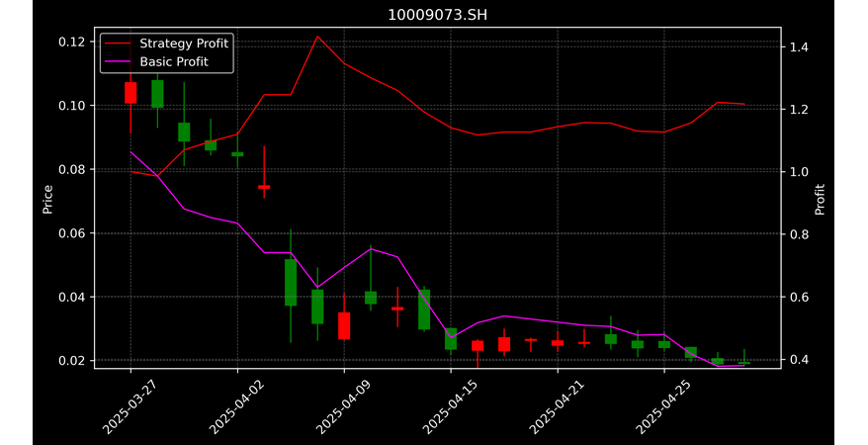Screen dimensions: 868x445
Task: Click the chart title 10009073.SH
Action: 437,15
